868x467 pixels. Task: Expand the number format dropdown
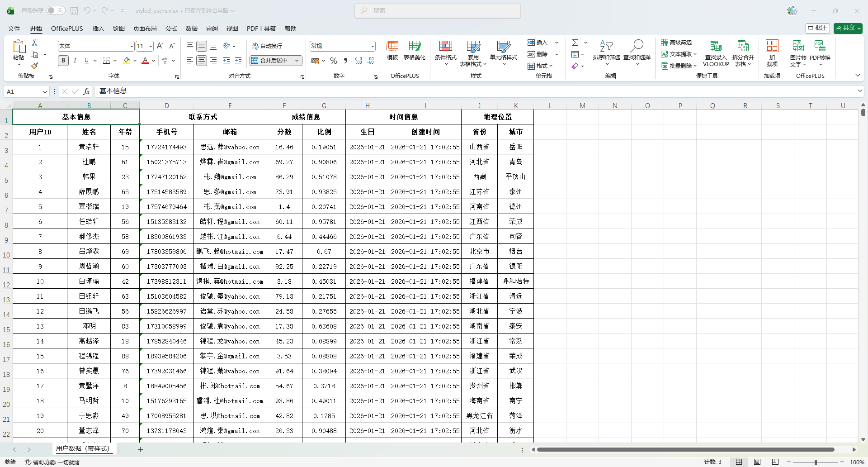(373, 46)
